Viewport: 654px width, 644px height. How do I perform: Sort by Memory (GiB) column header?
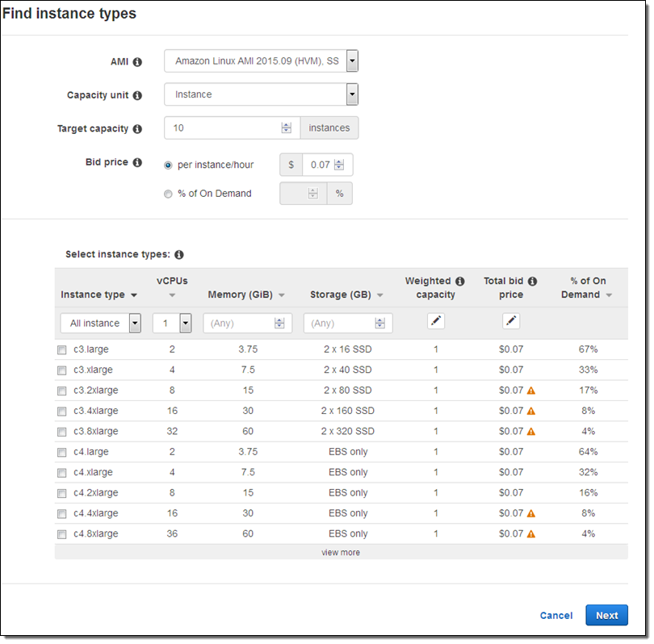click(246, 295)
